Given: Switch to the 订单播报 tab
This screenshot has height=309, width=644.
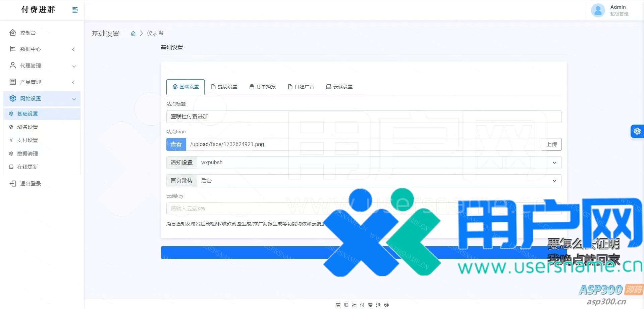Looking at the screenshot, I should pos(263,87).
